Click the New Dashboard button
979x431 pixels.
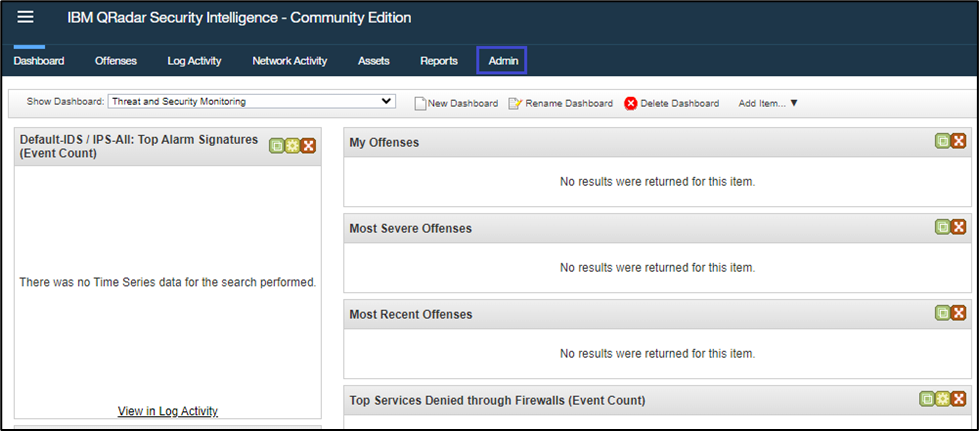tap(456, 103)
